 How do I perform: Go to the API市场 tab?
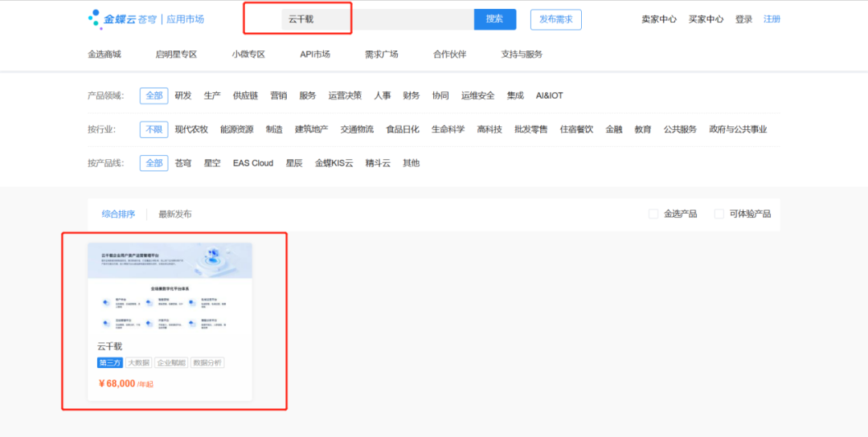click(315, 55)
